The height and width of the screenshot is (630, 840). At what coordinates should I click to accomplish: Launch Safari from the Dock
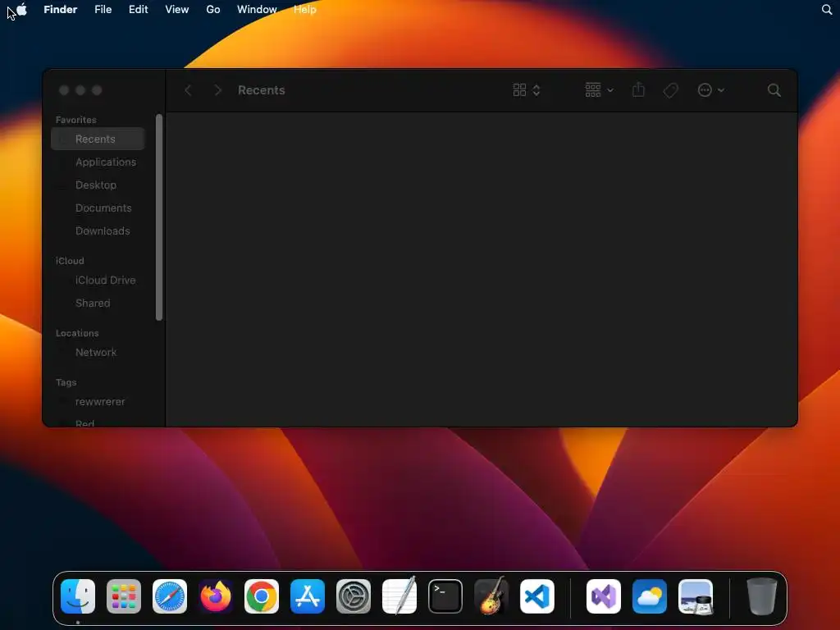170,596
